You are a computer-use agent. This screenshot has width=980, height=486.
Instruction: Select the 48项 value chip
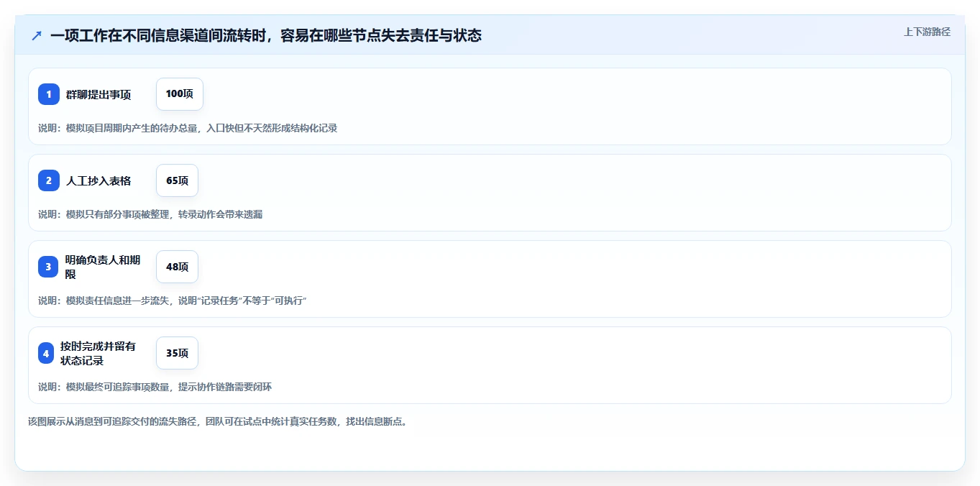click(x=177, y=267)
